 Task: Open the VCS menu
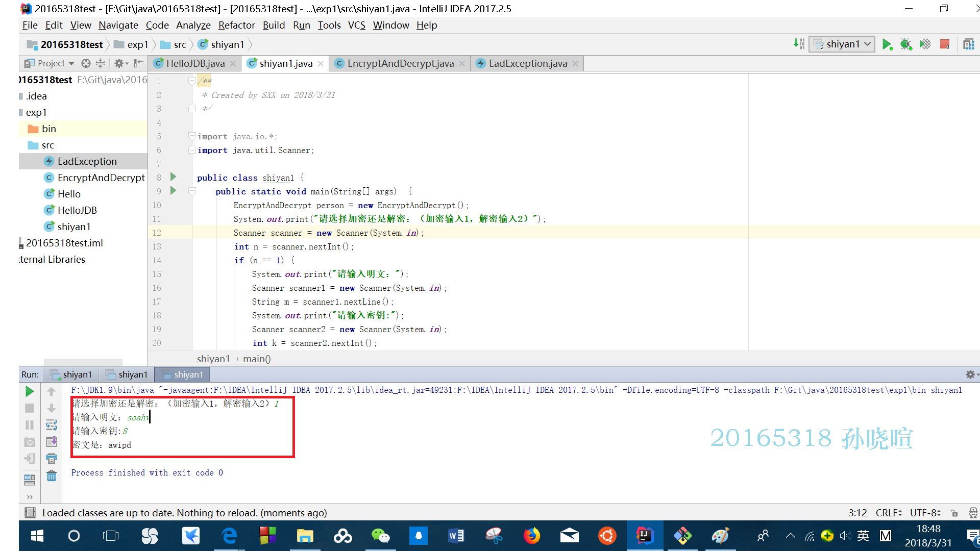point(356,25)
